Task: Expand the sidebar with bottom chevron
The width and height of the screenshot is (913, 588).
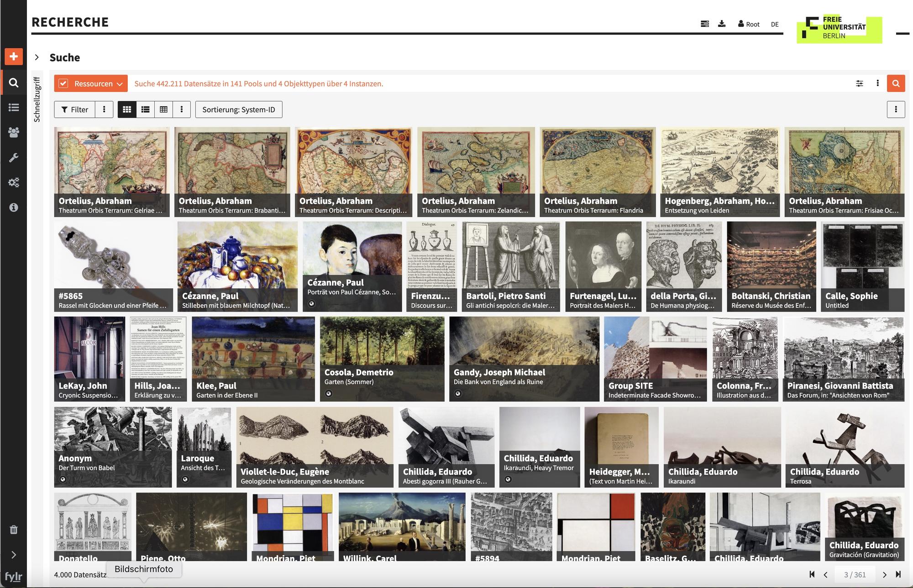Action: (x=14, y=555)
